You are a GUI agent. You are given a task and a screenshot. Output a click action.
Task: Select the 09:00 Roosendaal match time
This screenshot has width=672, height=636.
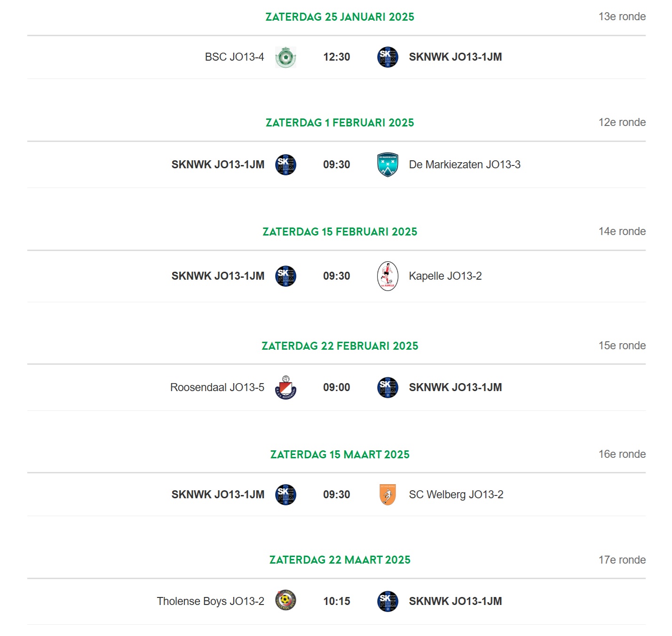(x=337, y=387)
